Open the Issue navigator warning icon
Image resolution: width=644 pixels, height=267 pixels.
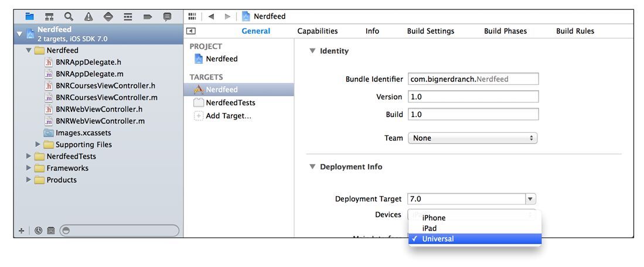click(x=88, y=17)
